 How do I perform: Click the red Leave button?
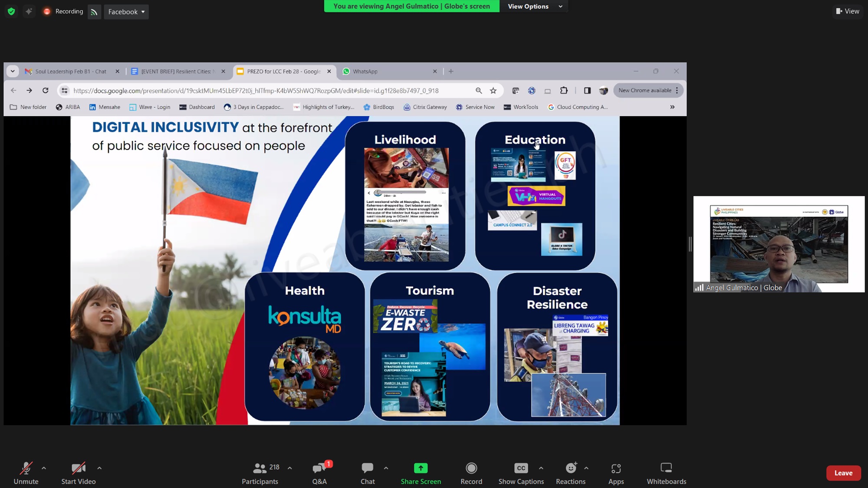click(843, 473)
